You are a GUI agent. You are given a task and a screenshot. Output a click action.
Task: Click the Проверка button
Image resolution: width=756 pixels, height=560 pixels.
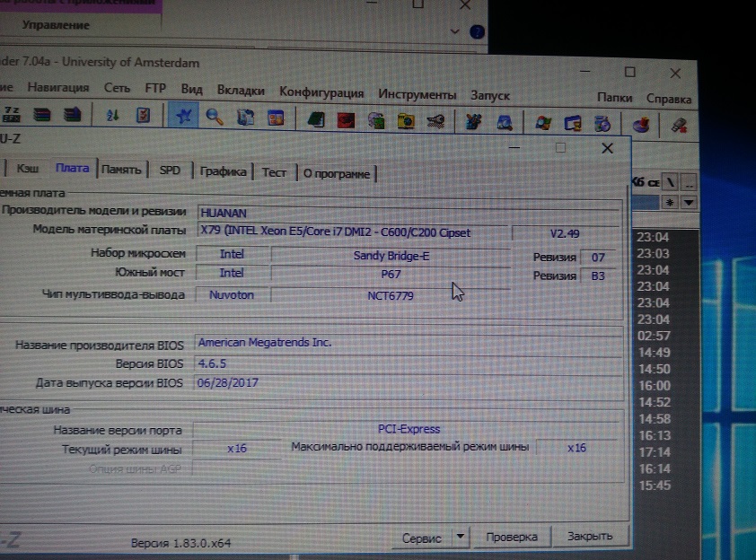[512, 537]
